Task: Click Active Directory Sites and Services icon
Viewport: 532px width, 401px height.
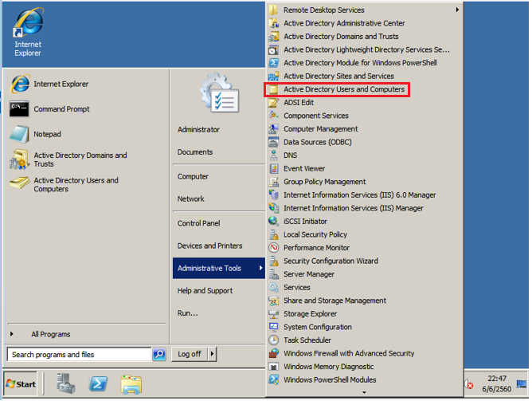Action: [x=273, y=76]
